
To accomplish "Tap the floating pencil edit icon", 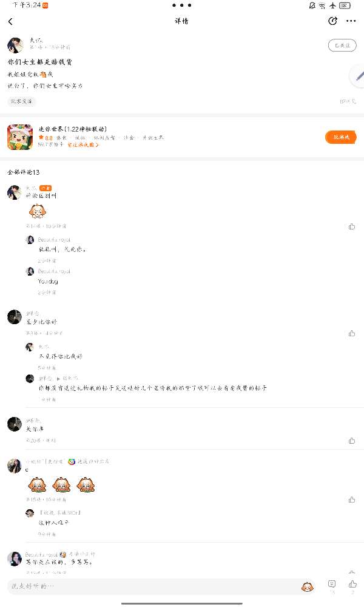I will click(359, 76).
